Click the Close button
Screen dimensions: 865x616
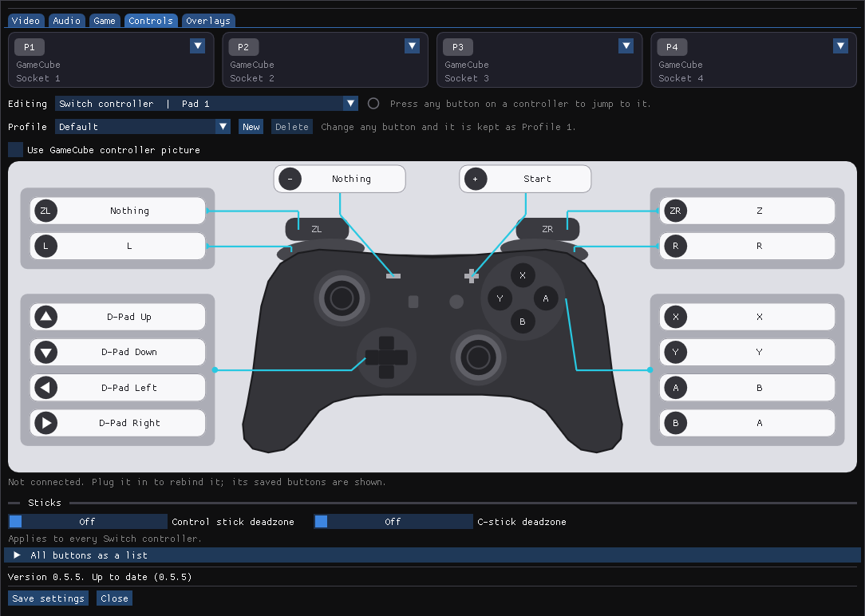[114, 598]
